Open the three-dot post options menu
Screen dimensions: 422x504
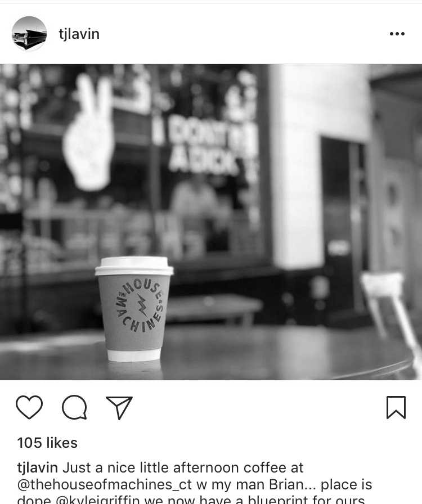397,34
